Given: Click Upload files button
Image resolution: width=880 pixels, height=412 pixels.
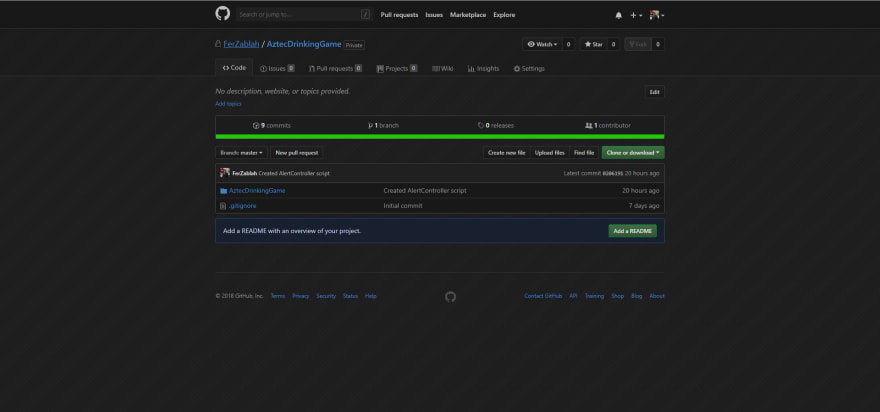Looking at the screenshot, I should [x=549, y=153].
